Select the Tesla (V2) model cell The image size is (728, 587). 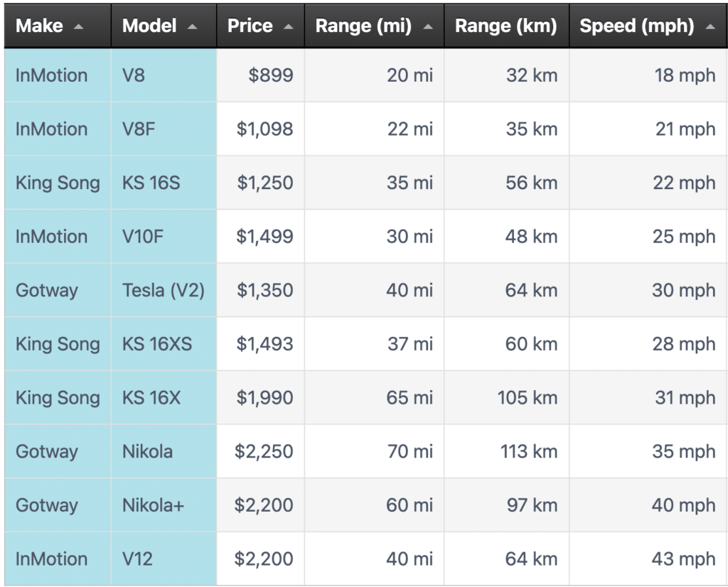(164, 290)
